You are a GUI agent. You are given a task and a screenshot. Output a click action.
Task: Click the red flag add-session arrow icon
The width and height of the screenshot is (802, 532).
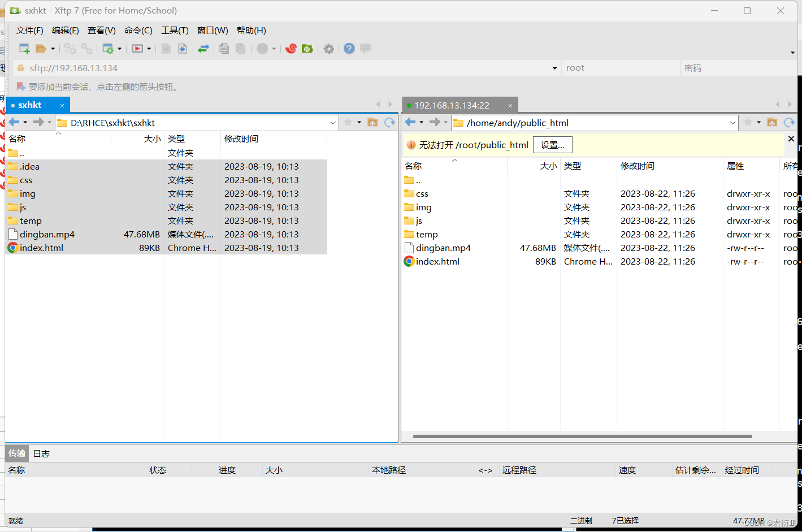click(21, 86)
